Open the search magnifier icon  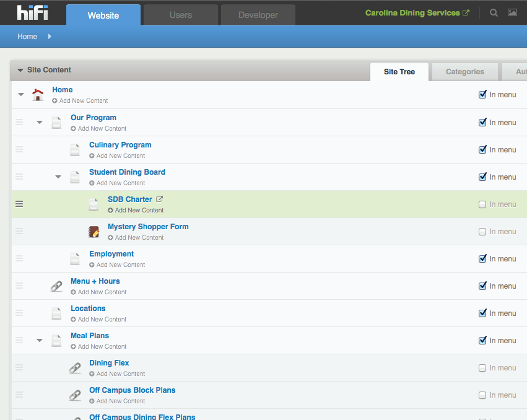point(494,13)
